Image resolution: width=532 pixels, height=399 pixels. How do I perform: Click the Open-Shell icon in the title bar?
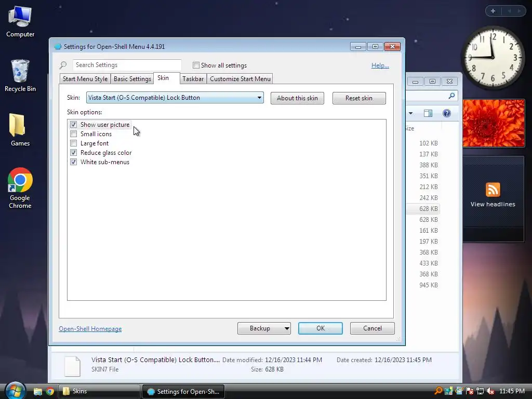tap(58, 46)
